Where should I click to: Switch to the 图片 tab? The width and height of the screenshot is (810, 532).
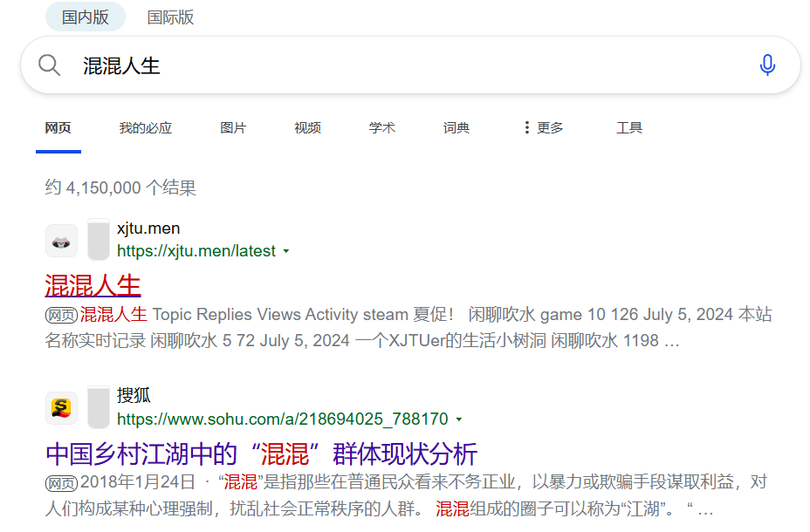click(x=233, y=127)
